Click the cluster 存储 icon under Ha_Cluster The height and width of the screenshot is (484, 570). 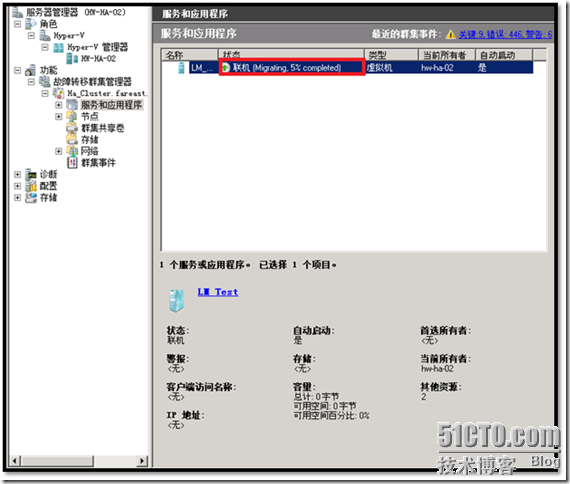(x=72, y=140)
